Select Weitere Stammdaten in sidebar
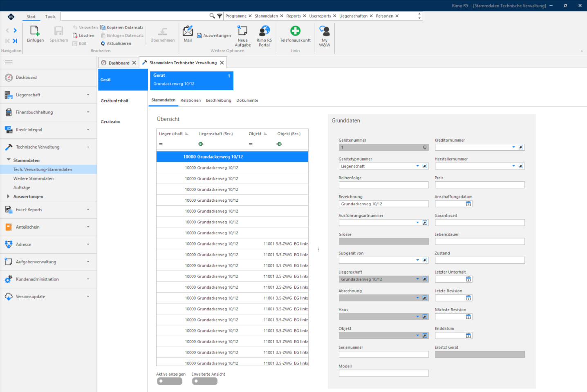Screen dimensions: 587x392 tap(34, 178)
